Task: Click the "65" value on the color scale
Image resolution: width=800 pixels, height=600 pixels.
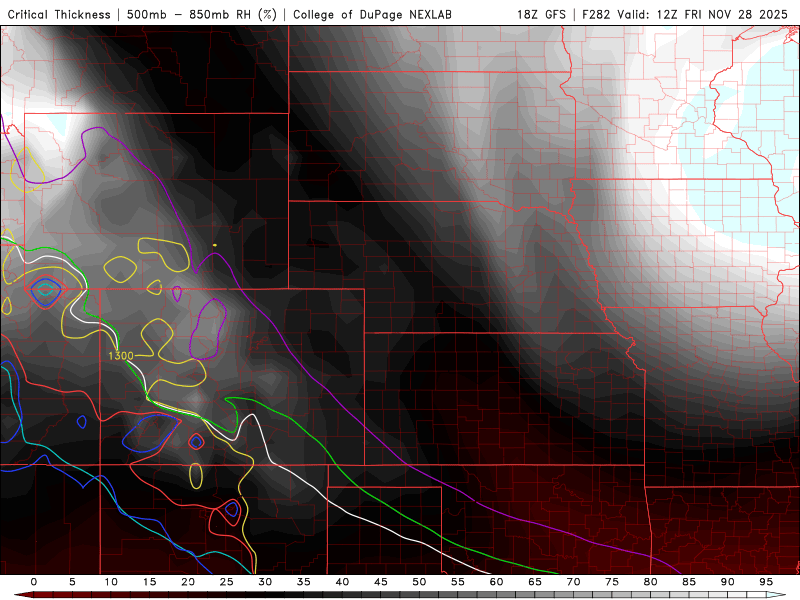Action: (535, 582)
